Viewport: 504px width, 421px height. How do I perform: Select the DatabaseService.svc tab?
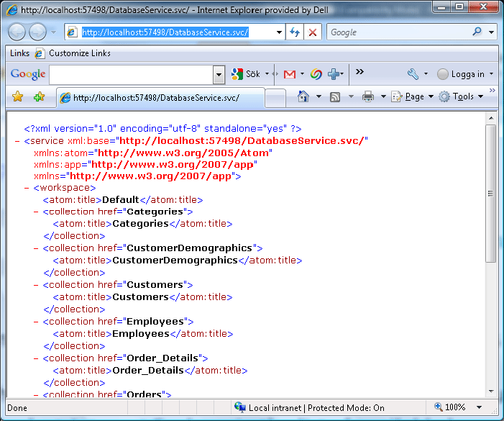tap(161, 98)
